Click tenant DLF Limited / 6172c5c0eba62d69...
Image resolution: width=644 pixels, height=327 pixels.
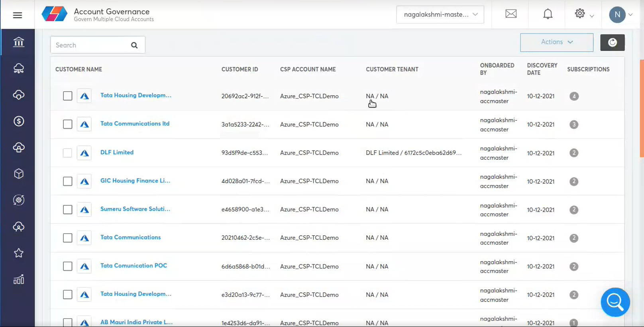pos(414,153)
